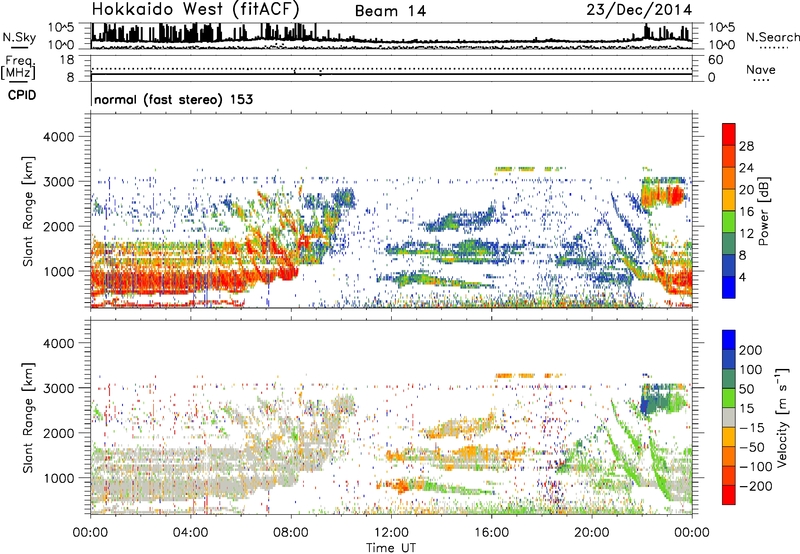
Task: Click the 'CPID' label
Action: point(22,95)
